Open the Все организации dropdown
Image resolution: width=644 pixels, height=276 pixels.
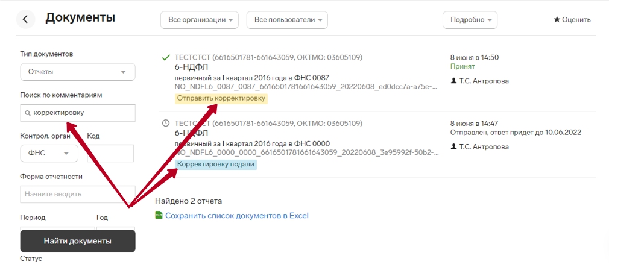(200, 20)
